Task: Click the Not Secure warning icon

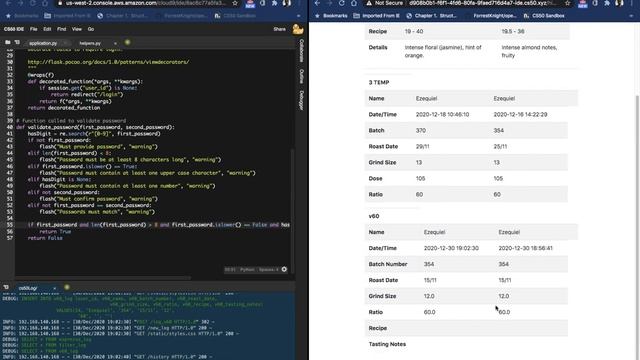Action: (x=369, y=3)
